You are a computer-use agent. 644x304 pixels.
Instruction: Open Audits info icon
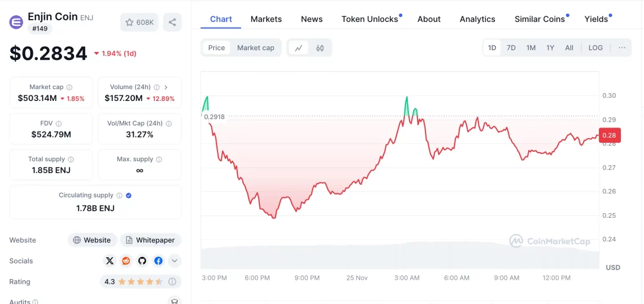35,302
